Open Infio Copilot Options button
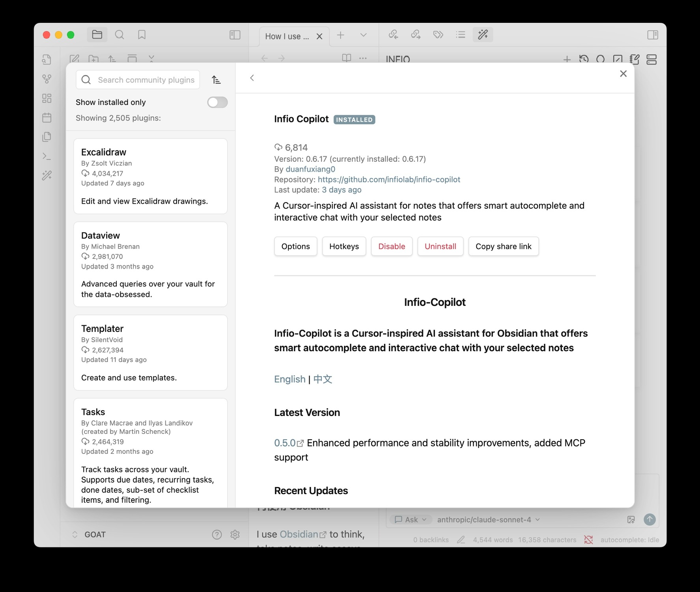The image size is (700, 592). (x=296, y=246)
